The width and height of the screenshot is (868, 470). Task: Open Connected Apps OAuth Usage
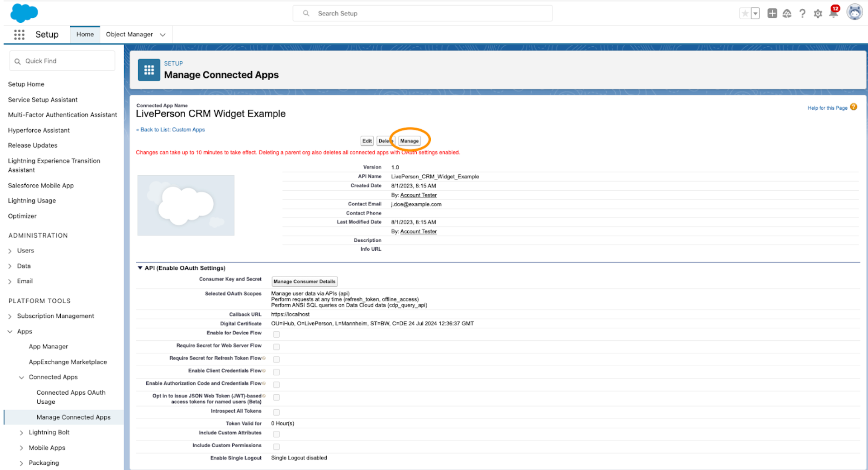[x=71, y=397]
